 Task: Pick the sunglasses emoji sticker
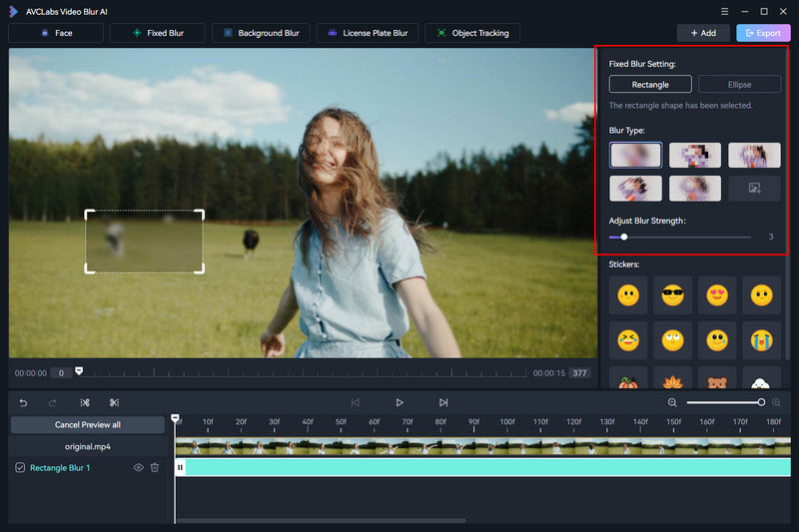[672, 295]
